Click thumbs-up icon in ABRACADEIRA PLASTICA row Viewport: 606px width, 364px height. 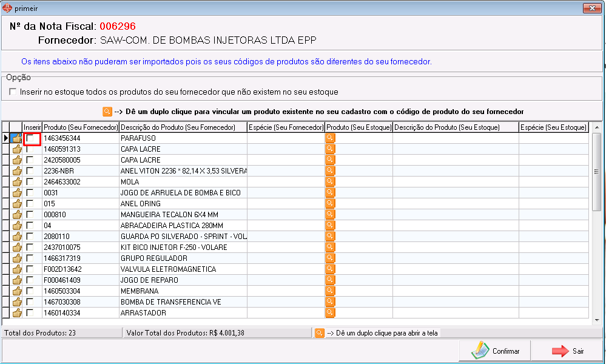pyautogui.click(x=16, y=225)
